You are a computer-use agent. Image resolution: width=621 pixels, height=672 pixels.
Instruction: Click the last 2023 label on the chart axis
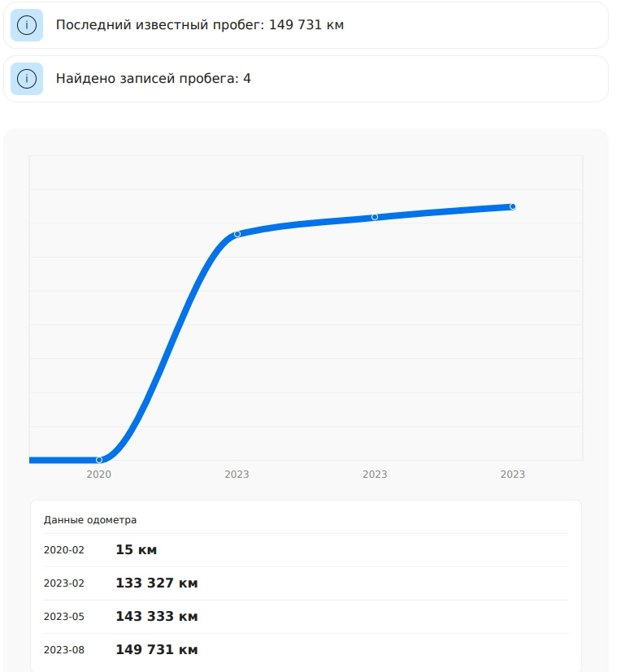click(513, 475)
